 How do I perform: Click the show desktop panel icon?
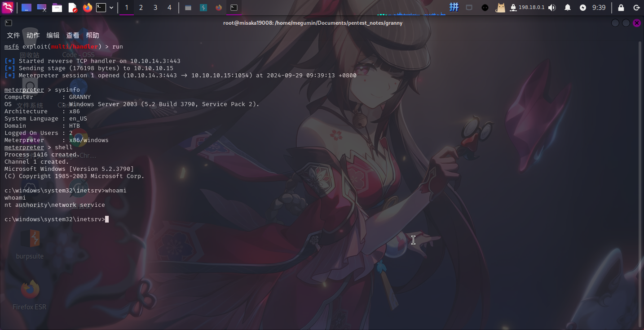26,8
